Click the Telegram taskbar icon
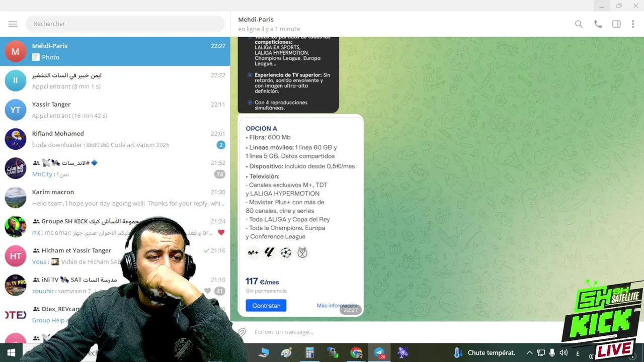 (x=379, y=353)
